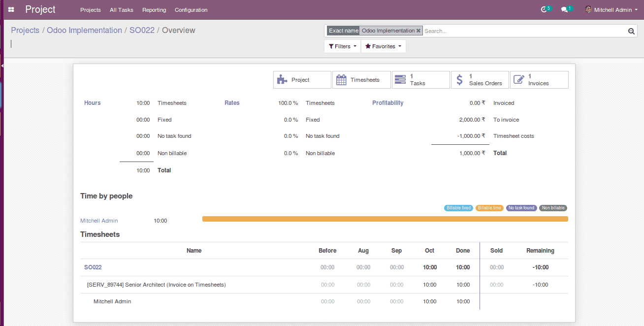Go to Projects breadcrumb
644x326 pixels.
(x=25, y=30)
